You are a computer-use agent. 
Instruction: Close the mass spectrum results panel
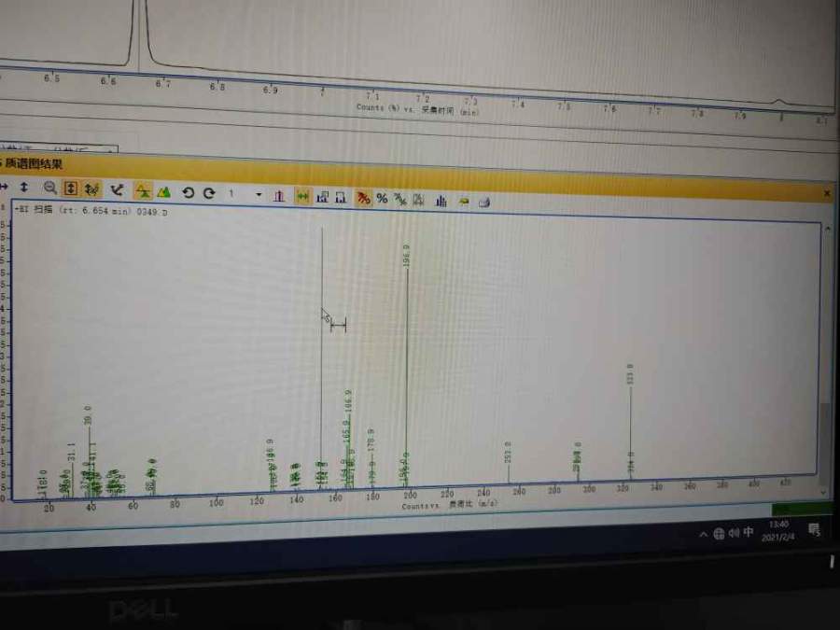(827, 193)
